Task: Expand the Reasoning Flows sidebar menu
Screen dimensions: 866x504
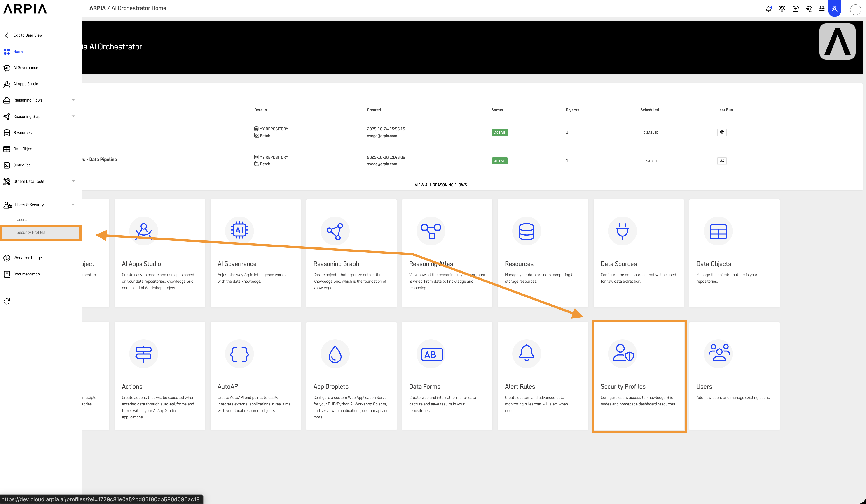Action: [73, 100]
